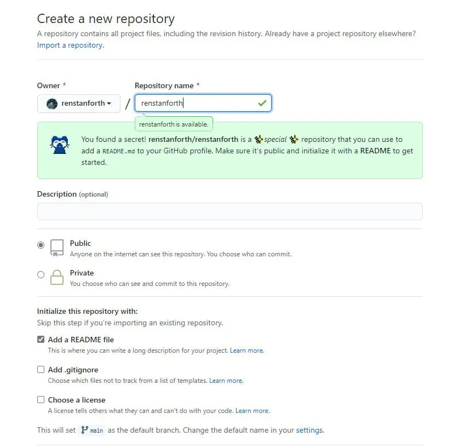Click the renstanforth profile avatar icon
This screenshot has width=476, height=448.
tap(52, 103)
